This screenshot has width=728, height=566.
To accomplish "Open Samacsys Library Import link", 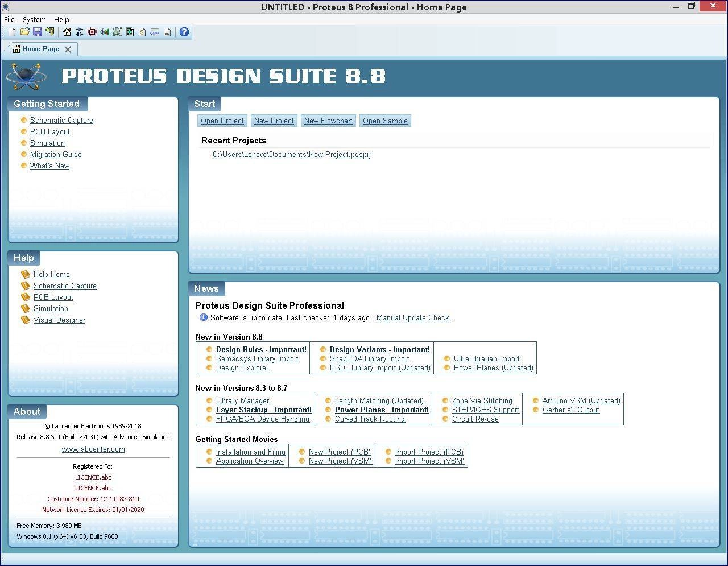I will [x=257, y=358].
